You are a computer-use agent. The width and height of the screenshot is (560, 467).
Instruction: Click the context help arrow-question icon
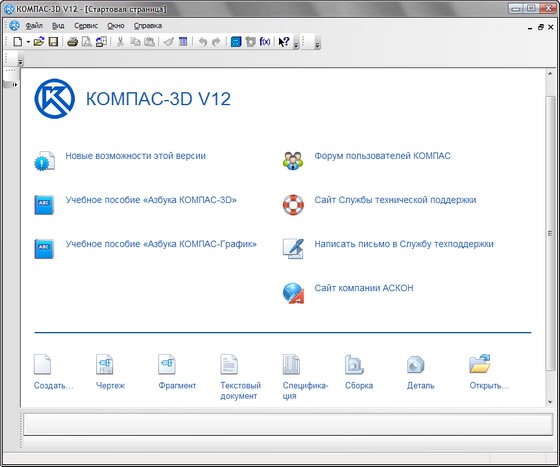(x=284, y=42)
